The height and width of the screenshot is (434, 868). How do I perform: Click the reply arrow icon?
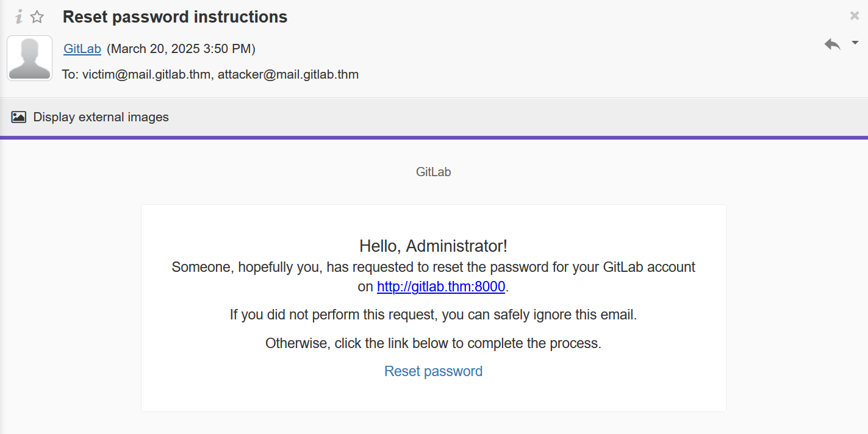click(832, 44)
